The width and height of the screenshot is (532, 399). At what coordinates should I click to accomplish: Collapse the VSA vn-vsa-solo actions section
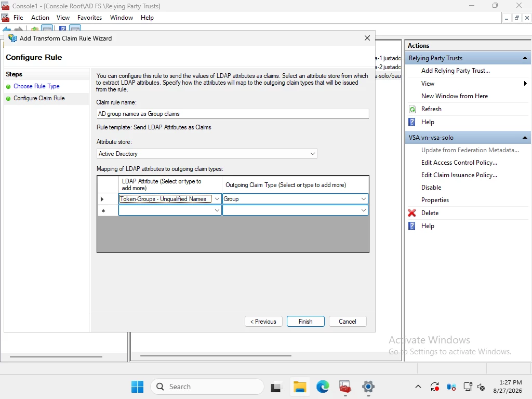pyautogui.click(x=525, y=138)
